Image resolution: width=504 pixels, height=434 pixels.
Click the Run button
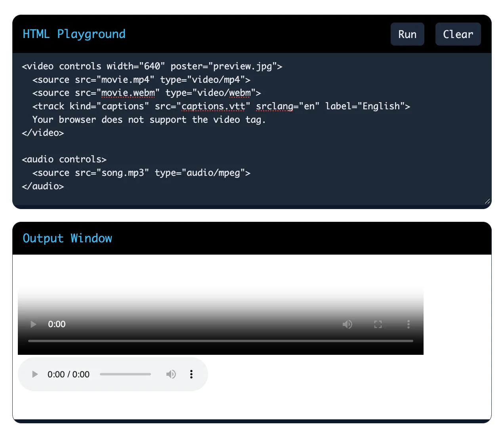point(407,34)
